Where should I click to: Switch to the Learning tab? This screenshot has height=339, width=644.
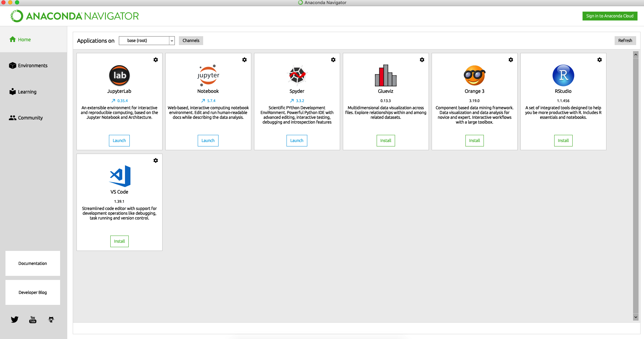33,92
